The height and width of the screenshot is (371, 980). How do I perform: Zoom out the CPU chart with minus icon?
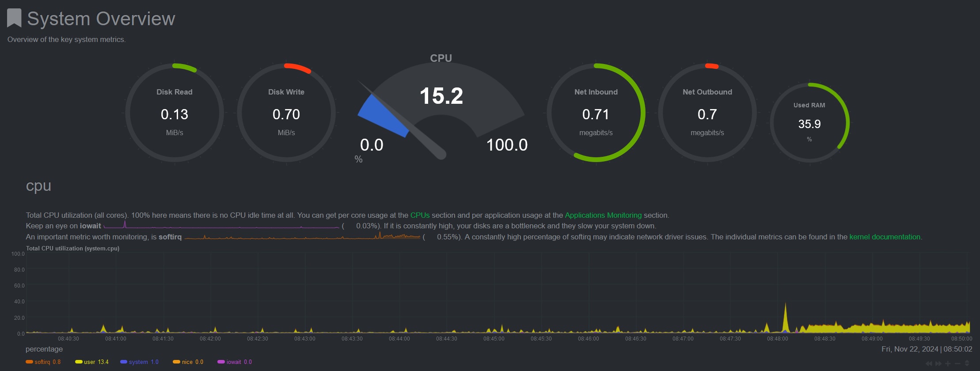(957, 363)
